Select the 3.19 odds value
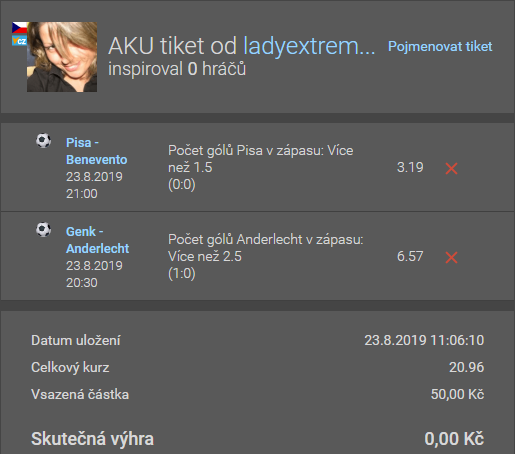The image size is (515, 454). coord(410,167)
